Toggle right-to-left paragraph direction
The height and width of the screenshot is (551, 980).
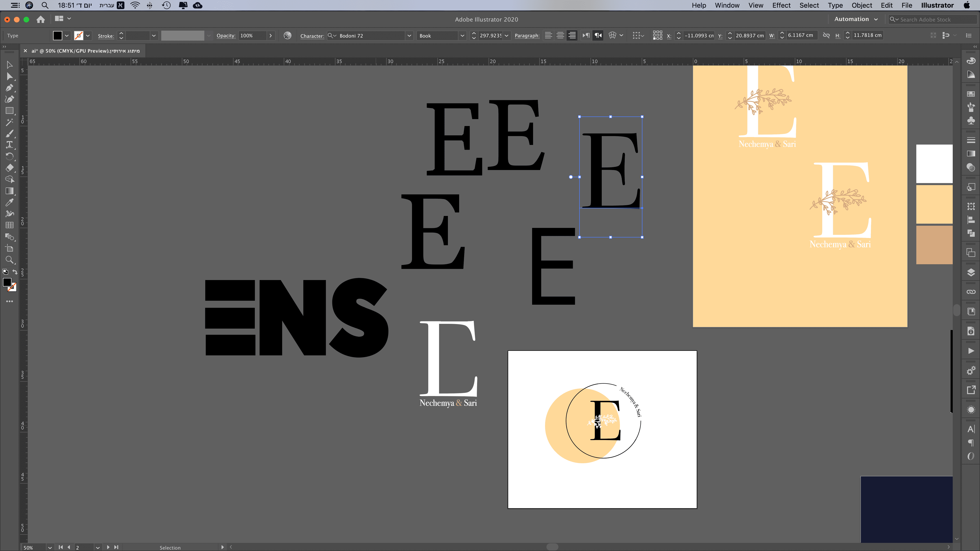(x=598, y=35)
